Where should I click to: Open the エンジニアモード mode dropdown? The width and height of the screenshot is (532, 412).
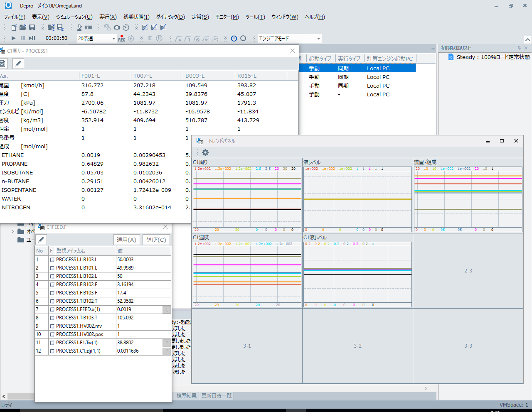318,38
